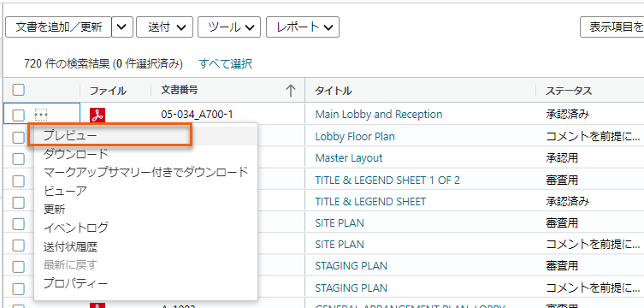The height and width of the screenshot is (308, 644).
Task: Check the Master Layout row checkbox
Action: [19, 159]
